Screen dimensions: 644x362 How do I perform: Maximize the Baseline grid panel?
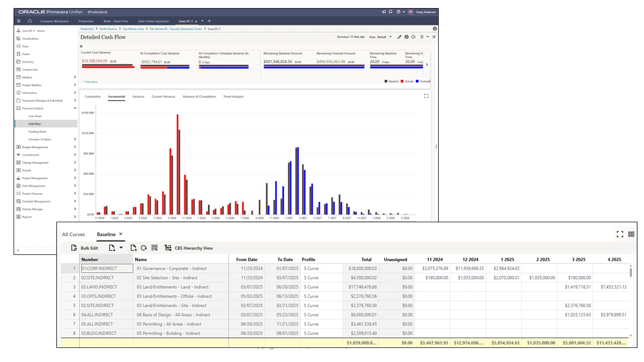tap(620, 234)
